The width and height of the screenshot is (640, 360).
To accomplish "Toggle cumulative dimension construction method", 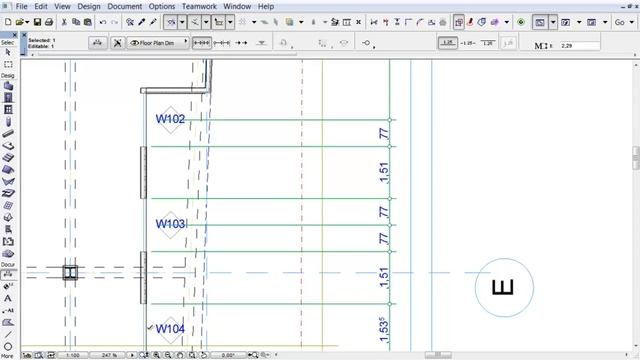I will pyautogui.click(x=222, y=42).
